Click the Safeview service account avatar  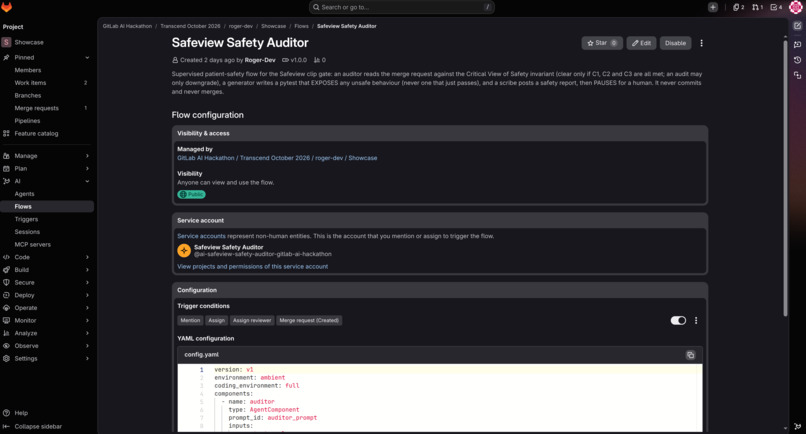pos(184,250)
